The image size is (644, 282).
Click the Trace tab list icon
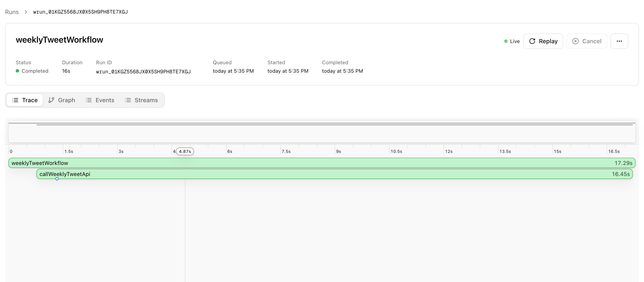tap(15, 100)
